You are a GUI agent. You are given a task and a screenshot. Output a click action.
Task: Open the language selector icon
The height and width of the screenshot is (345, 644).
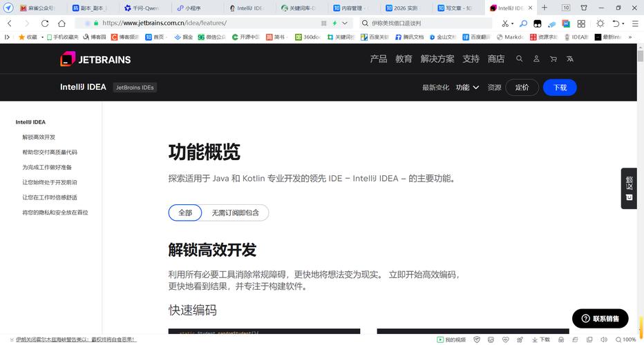point(570,59)
